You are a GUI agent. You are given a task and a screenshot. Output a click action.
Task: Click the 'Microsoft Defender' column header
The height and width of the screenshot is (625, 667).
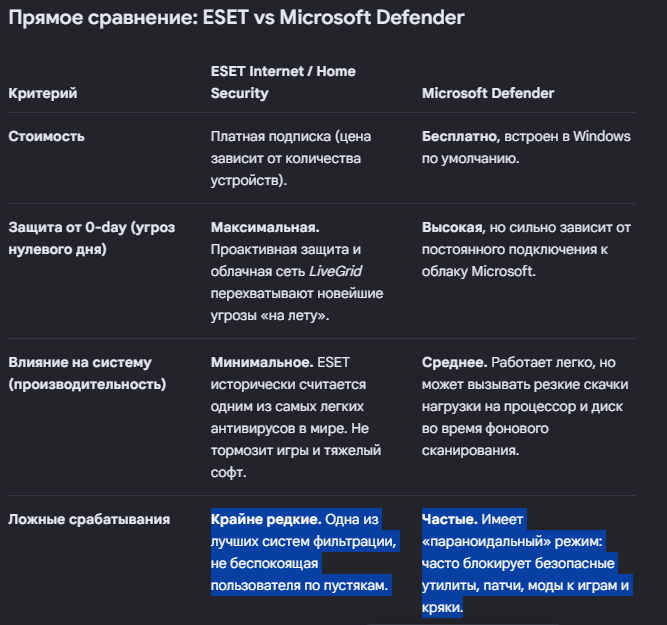[x=488, y=93]
